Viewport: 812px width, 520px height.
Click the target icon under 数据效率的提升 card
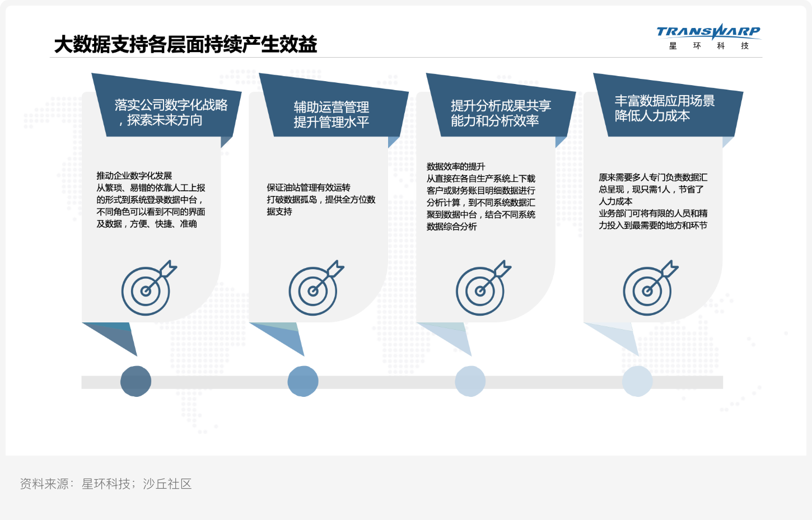[x=483, y=288]
